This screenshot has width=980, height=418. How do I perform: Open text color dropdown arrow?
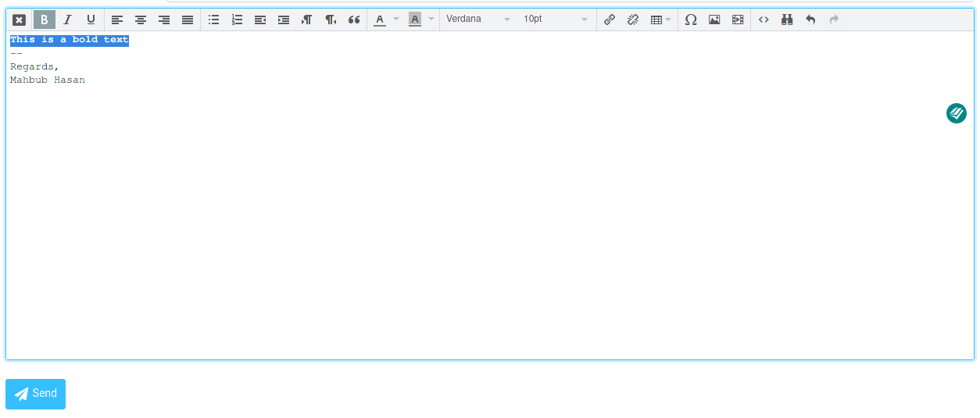pyautogui.click(x=396, y=20)
